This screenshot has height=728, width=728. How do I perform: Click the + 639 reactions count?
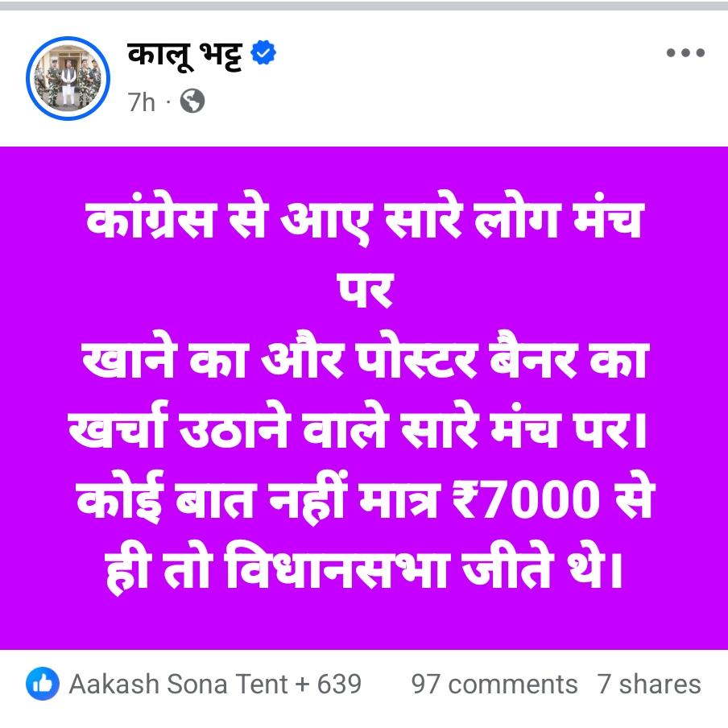[328, 684]
